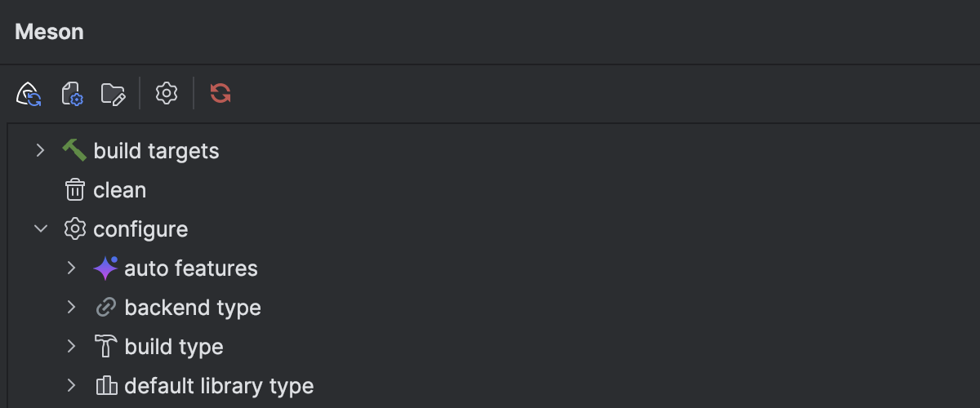Click the reload Meson project toolbar icon
Screen dimensions: 980x408
pyautogui.click(x=29, y=94)
